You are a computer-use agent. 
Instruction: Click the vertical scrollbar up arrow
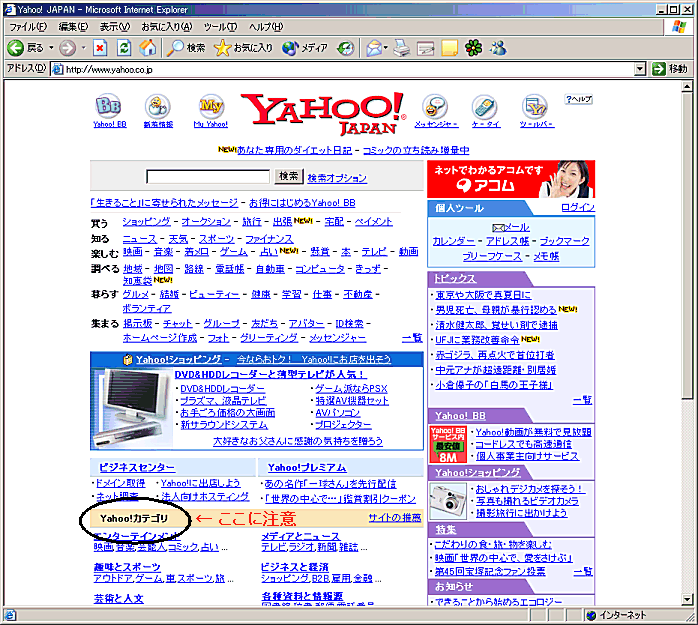click(x=687, y=86)
